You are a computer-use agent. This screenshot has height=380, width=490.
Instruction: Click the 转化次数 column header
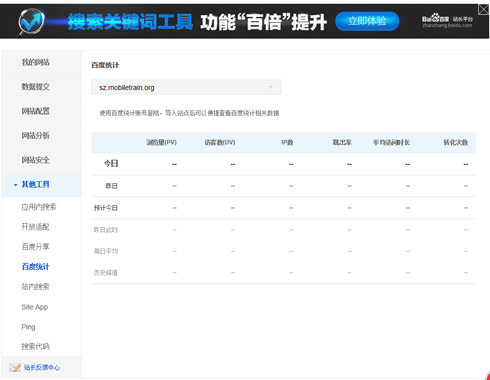[x=456, y=143]
